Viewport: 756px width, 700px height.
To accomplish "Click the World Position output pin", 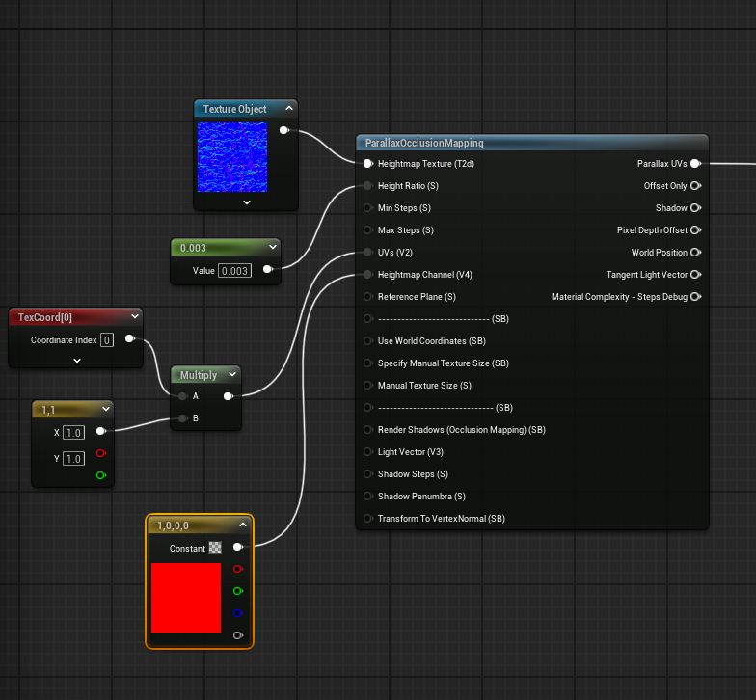I will (695, 253).
